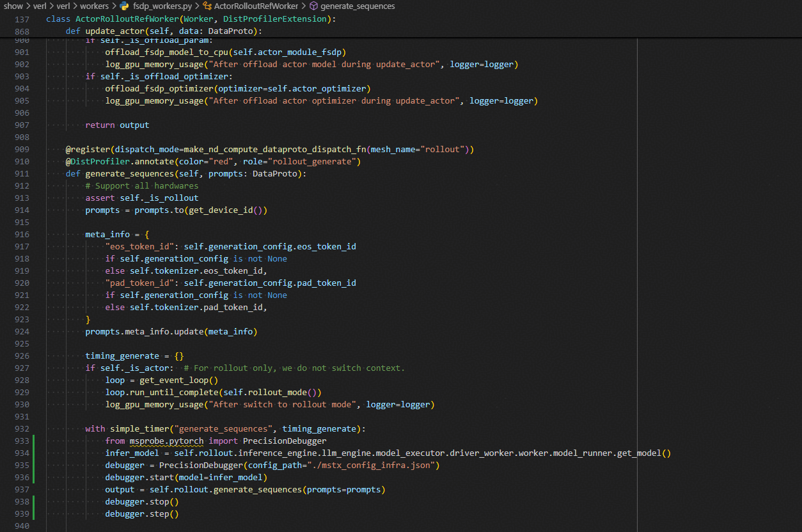Click 'return output' on line 907
The image size is (802, 532).
(x=117, y=125)
